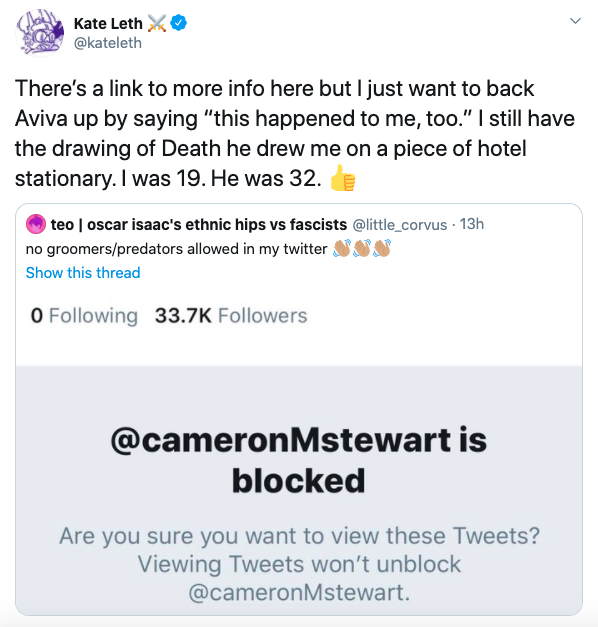
Task: Click the 'Are you sure' warning text
Action: pos(299,563)
